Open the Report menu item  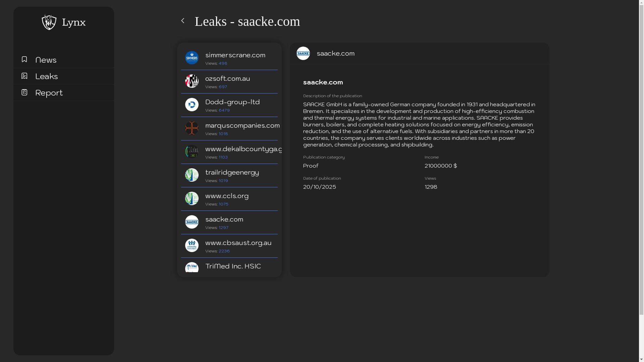point(49,93)
